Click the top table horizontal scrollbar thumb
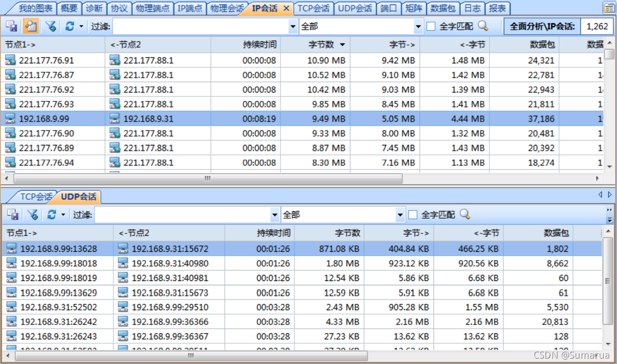Screen dimensions: 617x364 tap(208, 179)
